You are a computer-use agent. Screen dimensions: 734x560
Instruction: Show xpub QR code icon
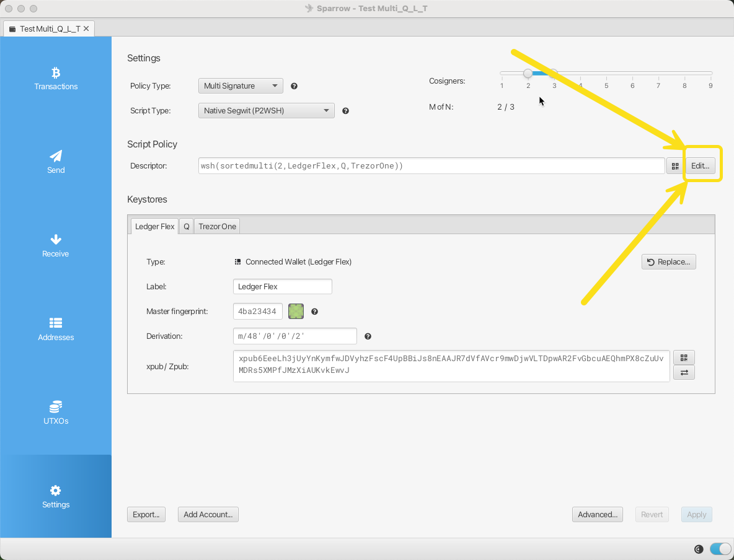684,357
